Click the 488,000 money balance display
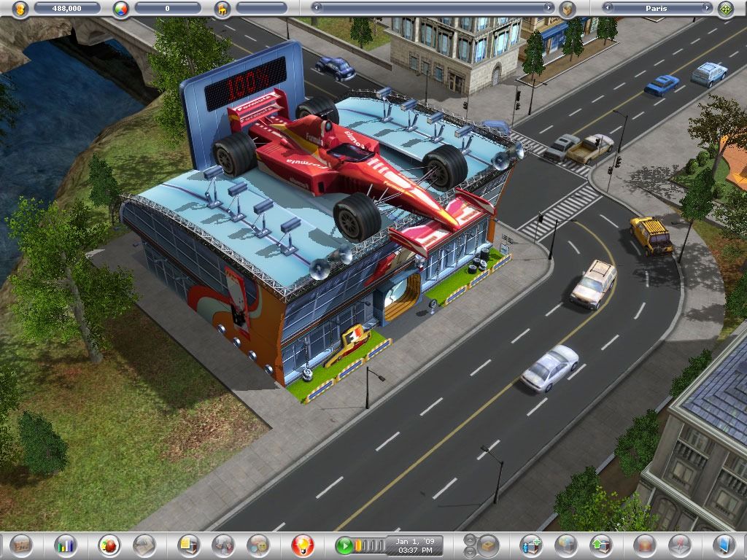This screenshot has height=560, width=747. click(x=68, y=8)
